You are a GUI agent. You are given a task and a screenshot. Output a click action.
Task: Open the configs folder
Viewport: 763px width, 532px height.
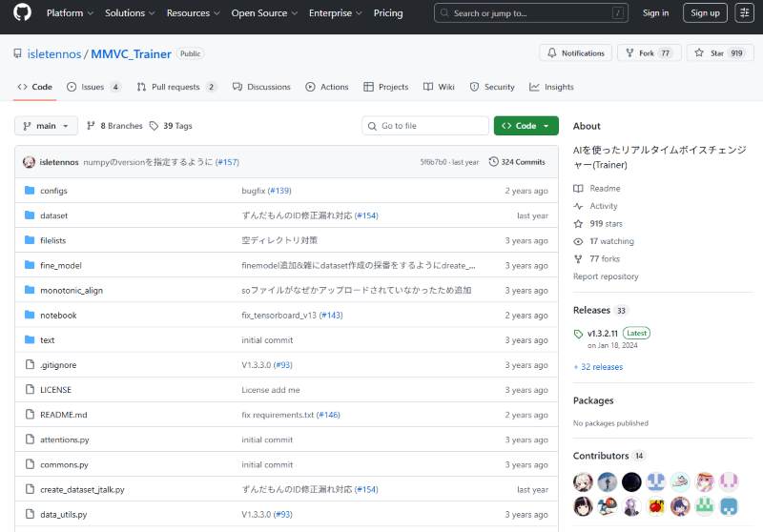point(53,191)
